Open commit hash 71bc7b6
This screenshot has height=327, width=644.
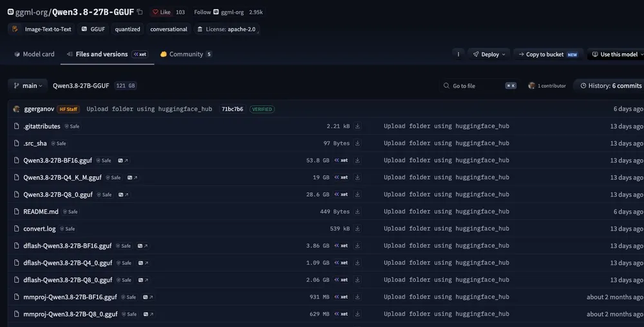232,109
